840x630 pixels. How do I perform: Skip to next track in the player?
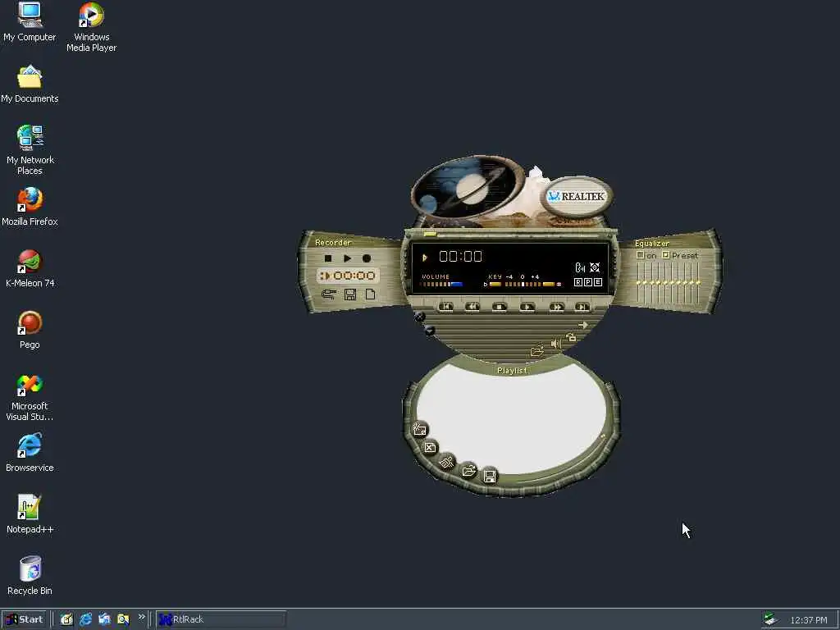click(x=582, y=307)
